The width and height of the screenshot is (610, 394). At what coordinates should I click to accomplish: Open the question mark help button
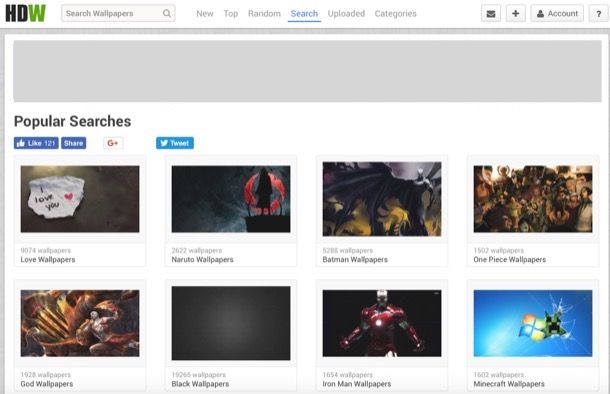[599, 14]
